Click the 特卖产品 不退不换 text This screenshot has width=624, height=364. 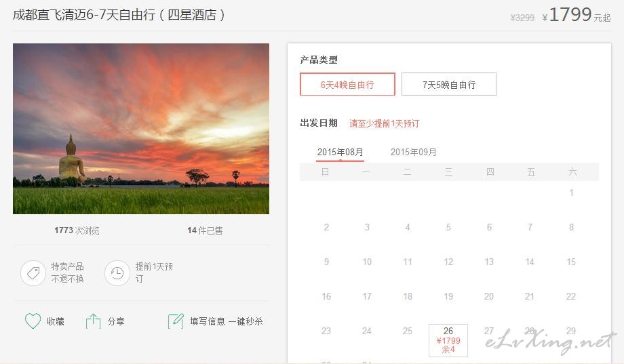[x=67, y=272]
